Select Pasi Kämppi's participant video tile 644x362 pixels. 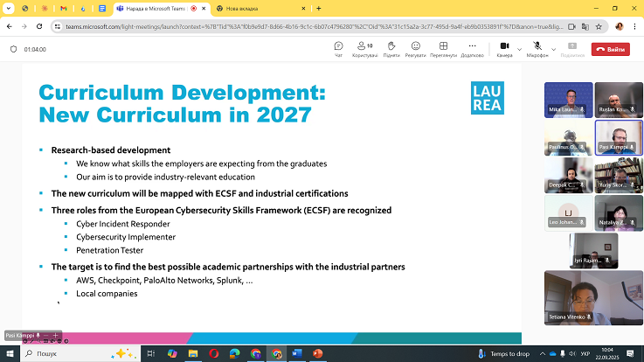tap(619, 136)
